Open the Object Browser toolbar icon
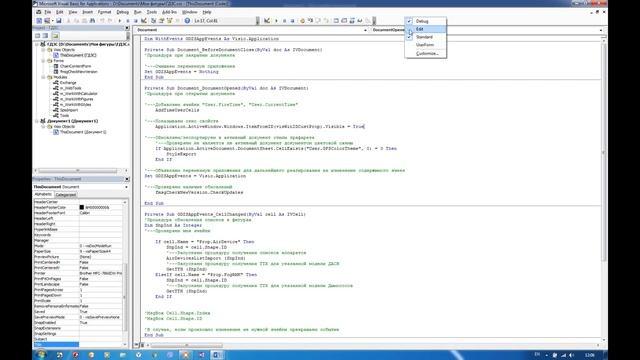 (169, 20)
